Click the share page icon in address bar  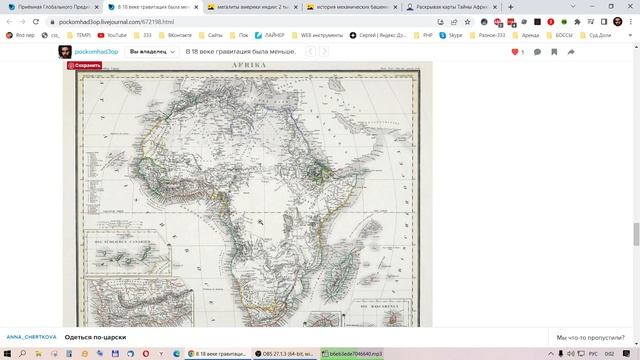coord(454,22)
